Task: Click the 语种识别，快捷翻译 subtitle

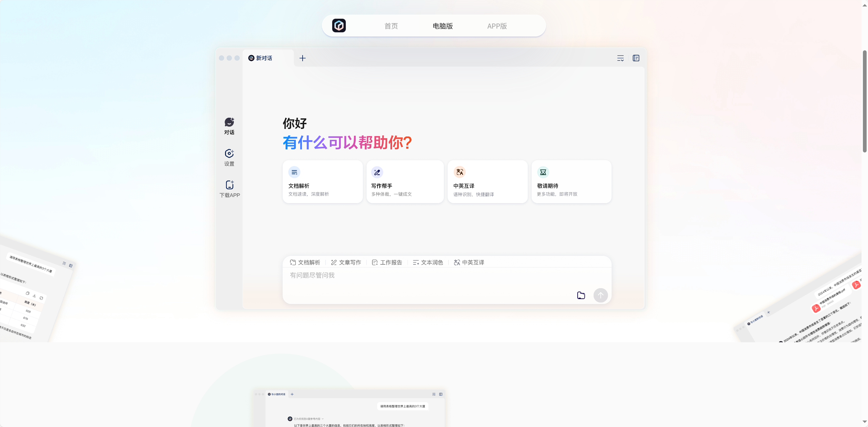Action: (x=473, y=194)
